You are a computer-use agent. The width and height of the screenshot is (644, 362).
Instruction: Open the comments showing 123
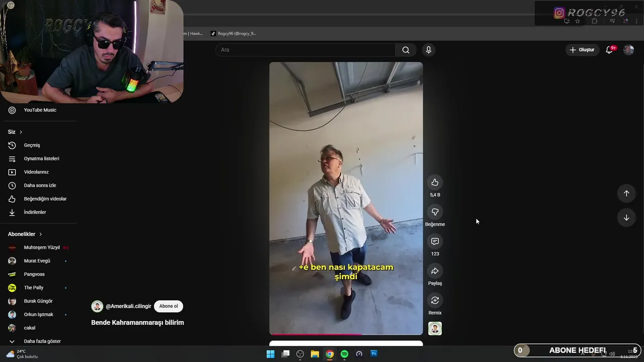[x=435, y=241]
